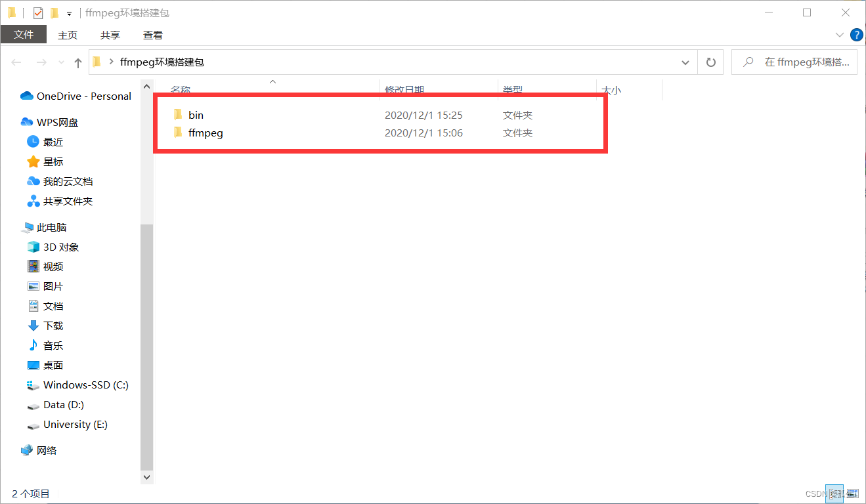The image size is (866, 504).
Task: Open the 下载 arrow icon
Action: click(33, 325)
